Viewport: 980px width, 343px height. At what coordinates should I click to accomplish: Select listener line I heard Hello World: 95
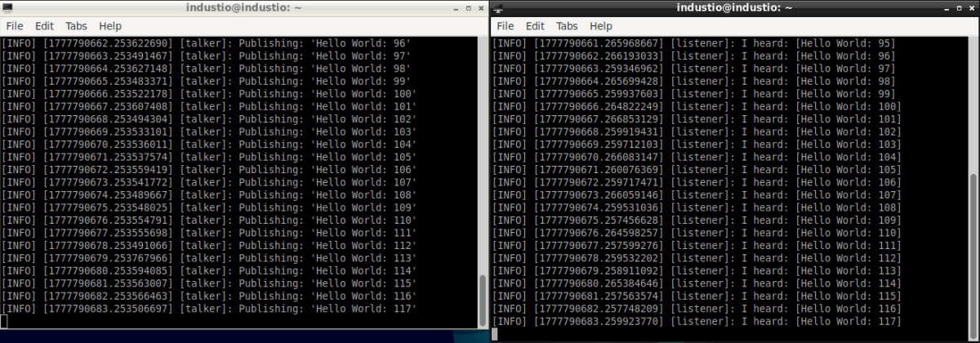click(x=696, y=43)
